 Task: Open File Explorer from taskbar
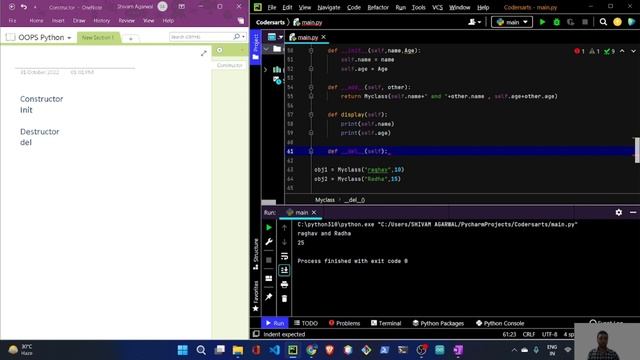coord(238,350)
